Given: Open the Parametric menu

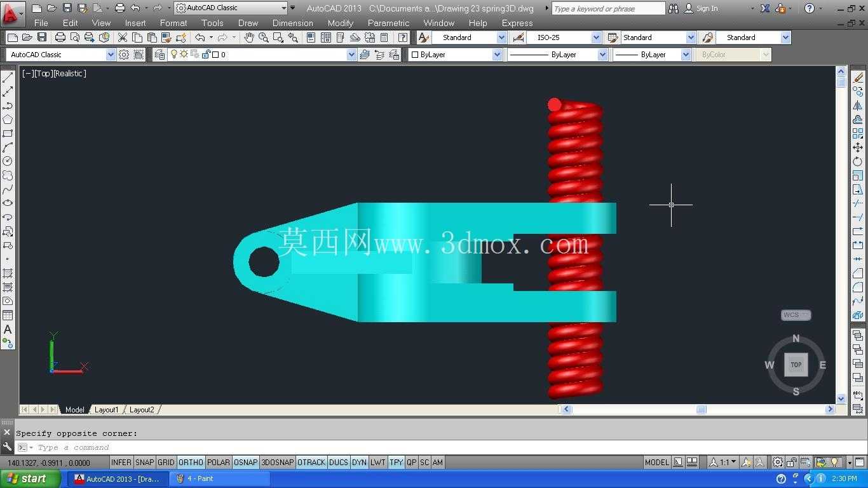Looking at the screenshot, I should [388, 23].
